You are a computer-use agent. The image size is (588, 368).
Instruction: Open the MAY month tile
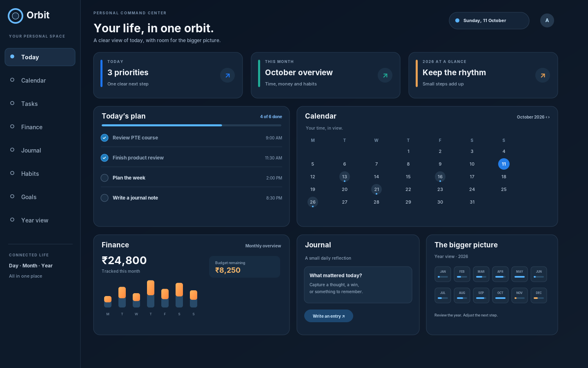pyautogui.click(x=519, y=274)
